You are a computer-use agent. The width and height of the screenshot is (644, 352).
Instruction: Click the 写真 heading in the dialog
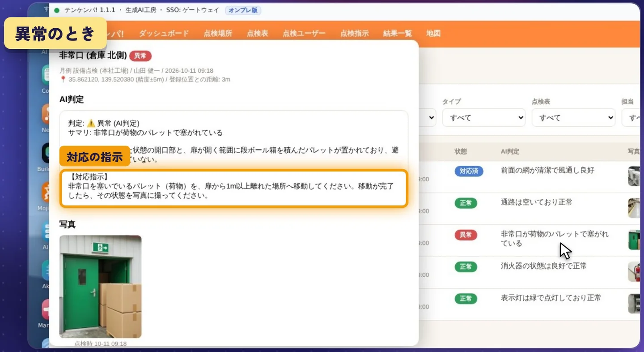[x=68, y=224]
